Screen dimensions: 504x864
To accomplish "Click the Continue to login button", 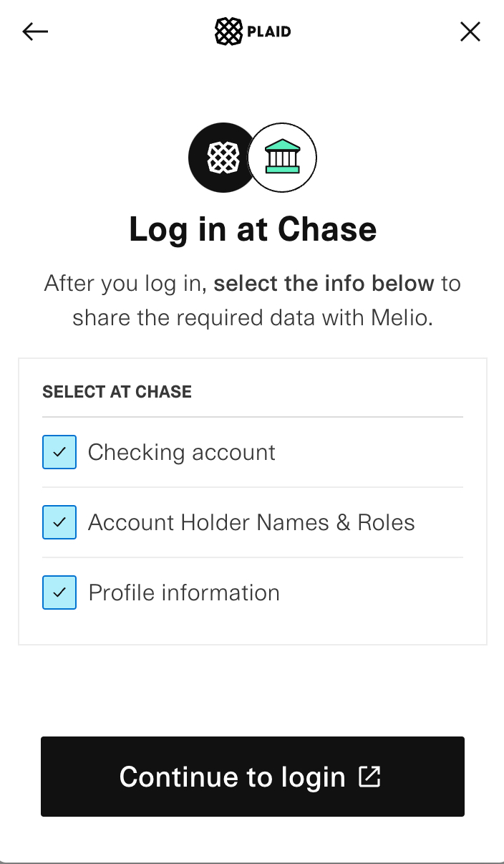I will pos(252,777).
